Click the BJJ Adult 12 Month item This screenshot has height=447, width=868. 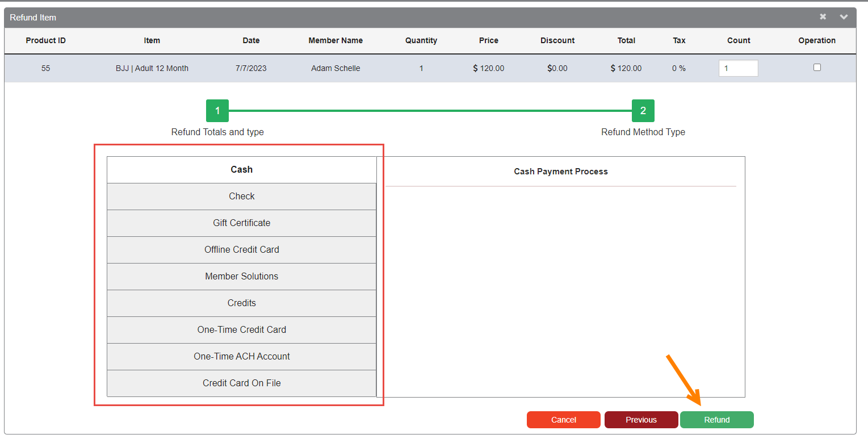coord(152,68)
